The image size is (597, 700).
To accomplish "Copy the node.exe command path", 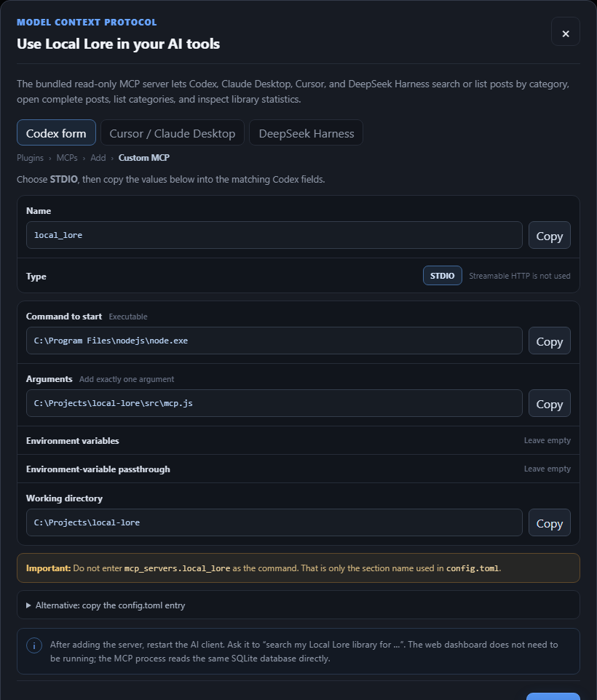I will pos(549,341).
